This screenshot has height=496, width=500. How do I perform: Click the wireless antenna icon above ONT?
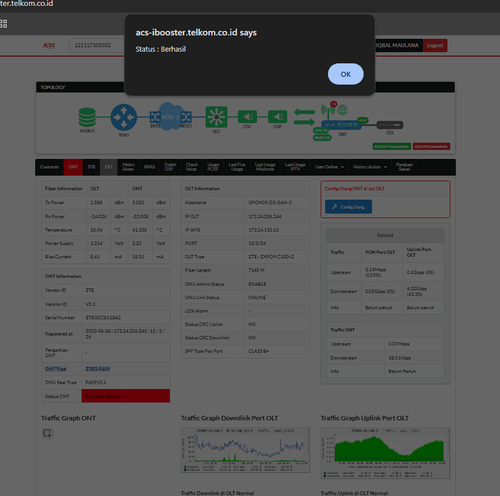tap(328, 111)
